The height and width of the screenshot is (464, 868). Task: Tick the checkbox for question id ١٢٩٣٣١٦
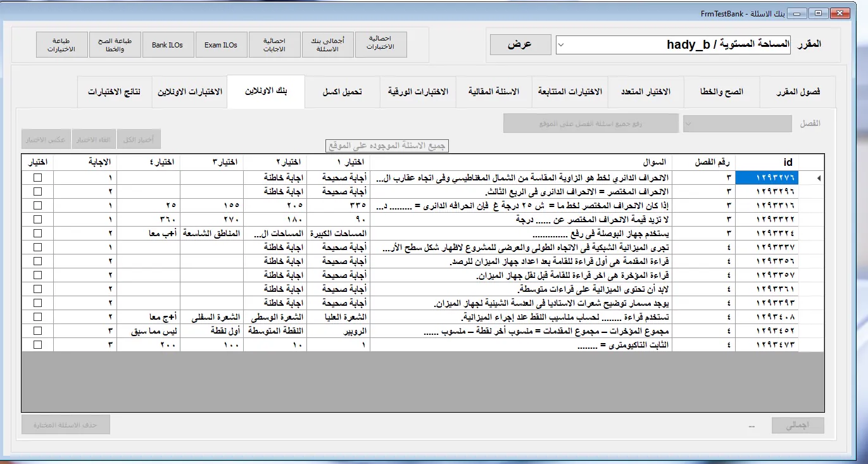click(37, 206)
